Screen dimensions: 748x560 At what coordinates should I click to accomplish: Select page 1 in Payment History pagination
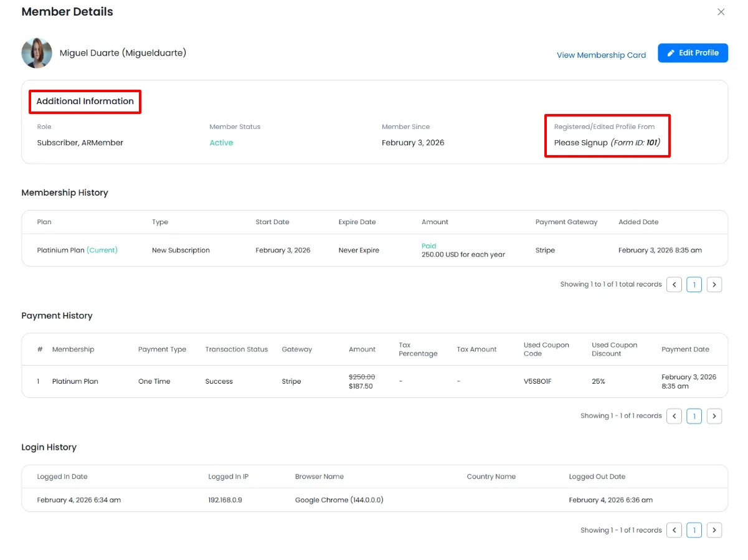click(x=694, y=416)
